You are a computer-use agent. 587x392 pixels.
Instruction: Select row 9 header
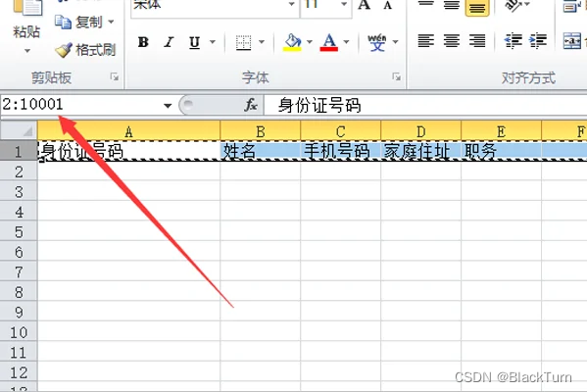click(x=19, y=312)
